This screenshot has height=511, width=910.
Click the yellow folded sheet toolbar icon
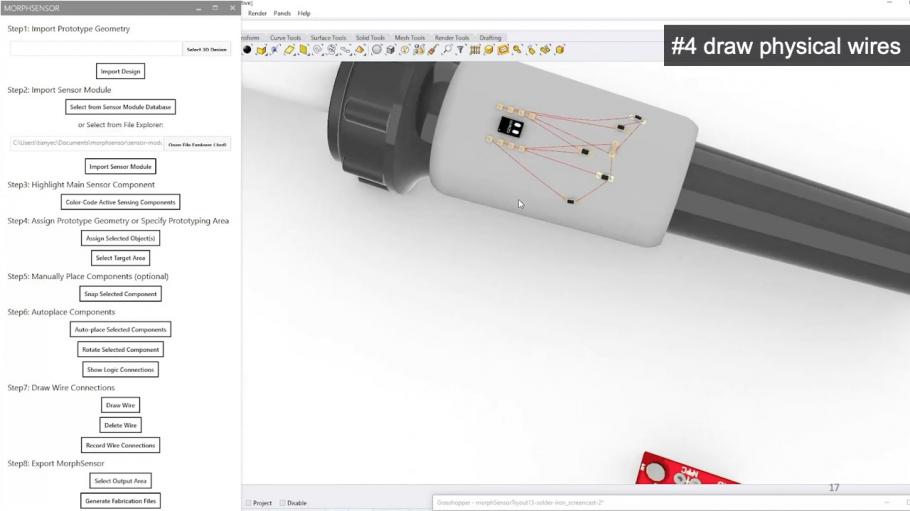pos(304,50)
